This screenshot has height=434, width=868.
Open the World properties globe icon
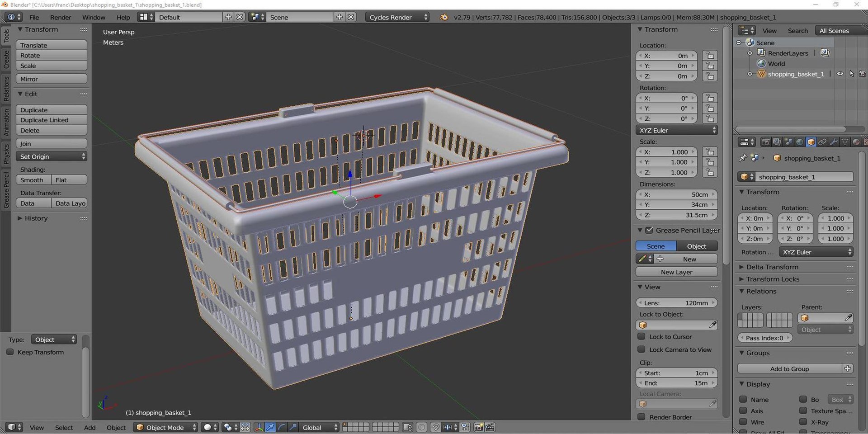tap(800, 142)
